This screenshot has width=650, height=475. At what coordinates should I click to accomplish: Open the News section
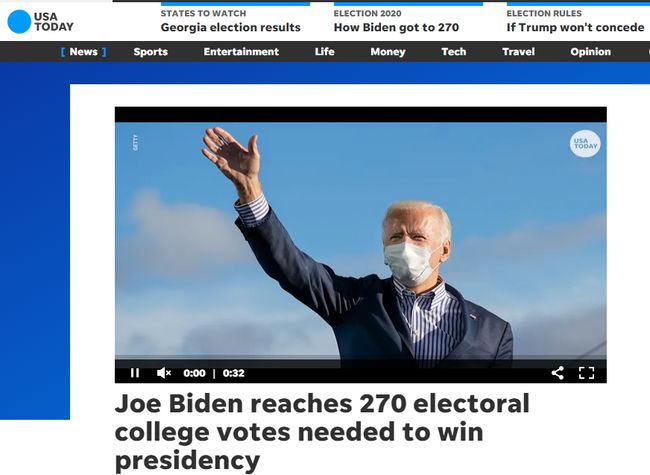pos(83,52)
